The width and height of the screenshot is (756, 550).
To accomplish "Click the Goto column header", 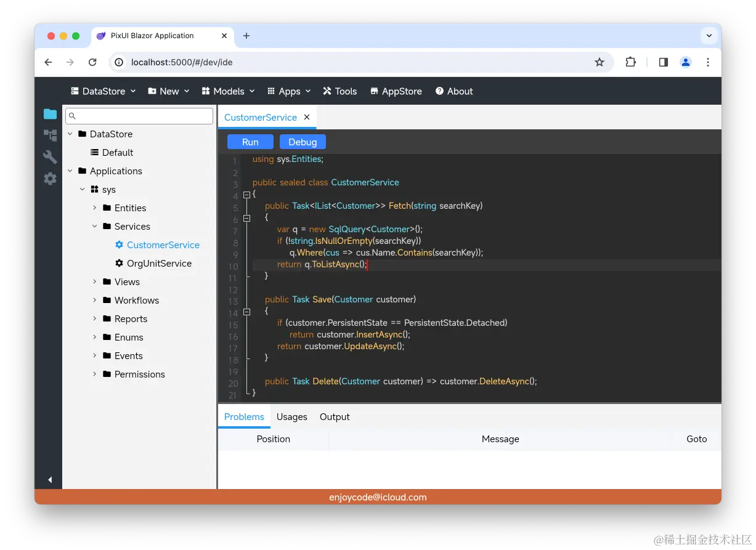I will pyautogui.click(x=697, y=439).
